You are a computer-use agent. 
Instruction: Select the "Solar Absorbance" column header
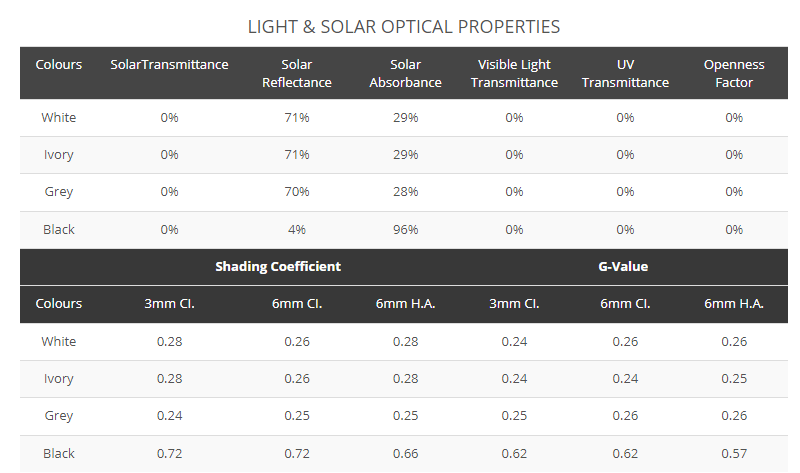(x=405, y=74)
